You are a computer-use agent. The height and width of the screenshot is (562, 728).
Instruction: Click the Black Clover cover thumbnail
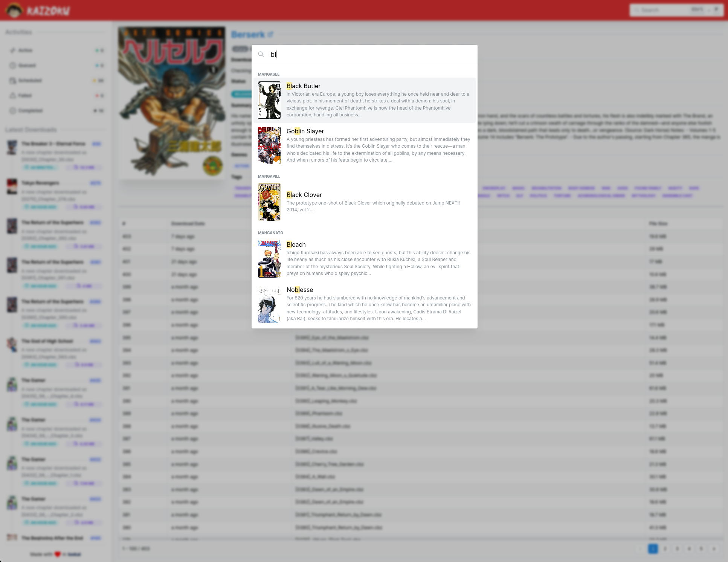pyautogui.click(x=269, y=202)
